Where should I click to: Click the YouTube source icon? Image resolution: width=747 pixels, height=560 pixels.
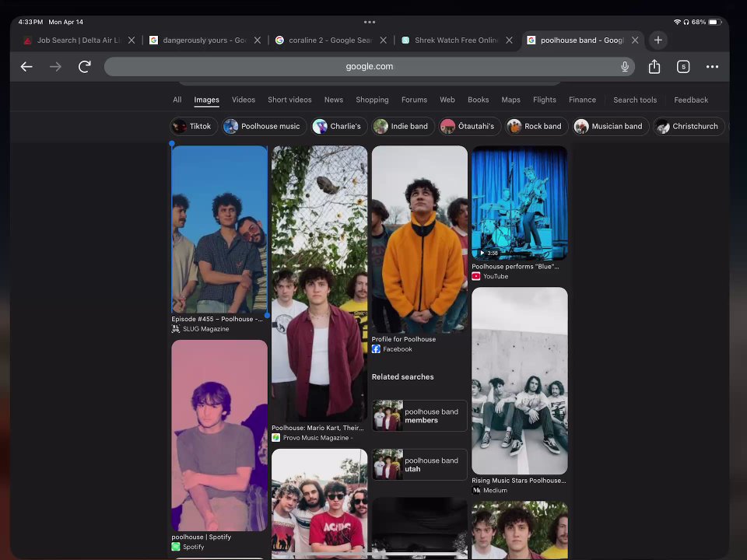tap(475, 276)
